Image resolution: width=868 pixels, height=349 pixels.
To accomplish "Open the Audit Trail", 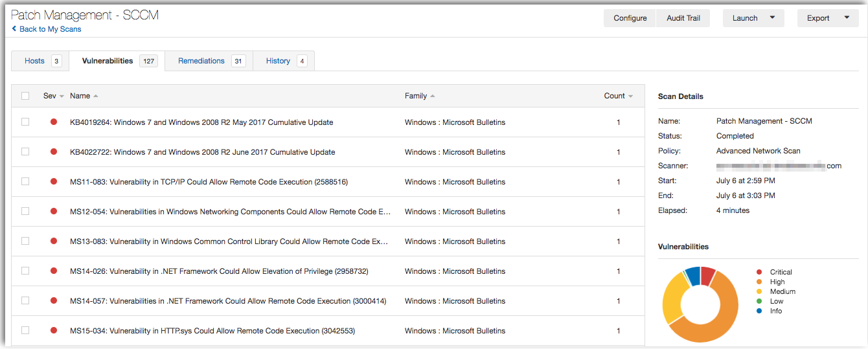I will (683, 18).
